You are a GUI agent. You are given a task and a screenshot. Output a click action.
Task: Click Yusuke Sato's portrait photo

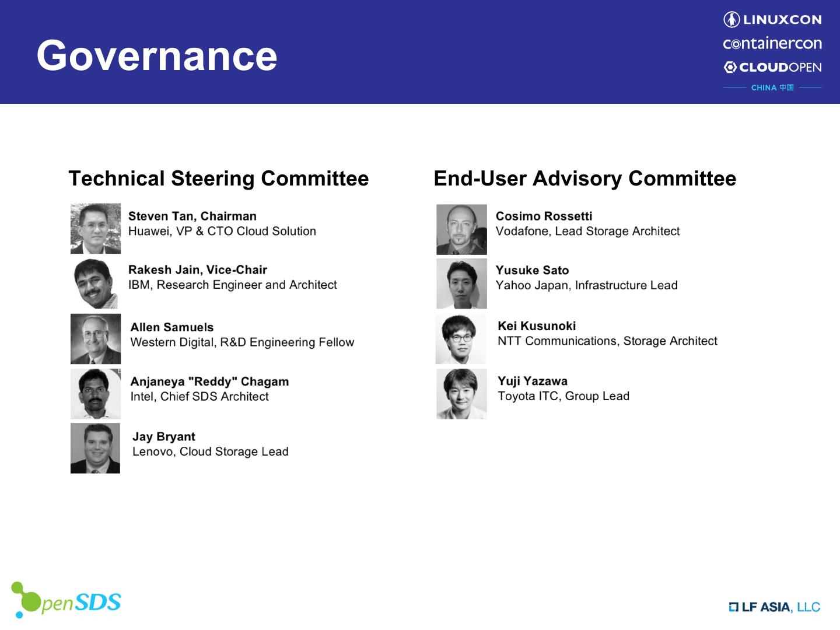click(x=461, y=284)
